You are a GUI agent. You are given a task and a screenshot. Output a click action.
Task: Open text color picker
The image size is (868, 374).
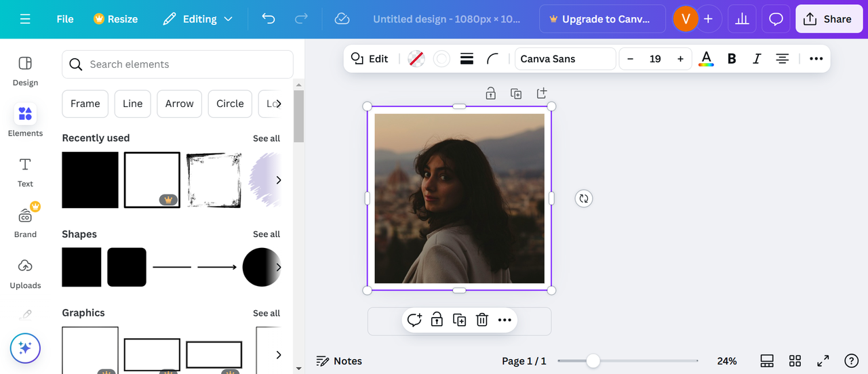pyautogui.click(x=706, y=59)
